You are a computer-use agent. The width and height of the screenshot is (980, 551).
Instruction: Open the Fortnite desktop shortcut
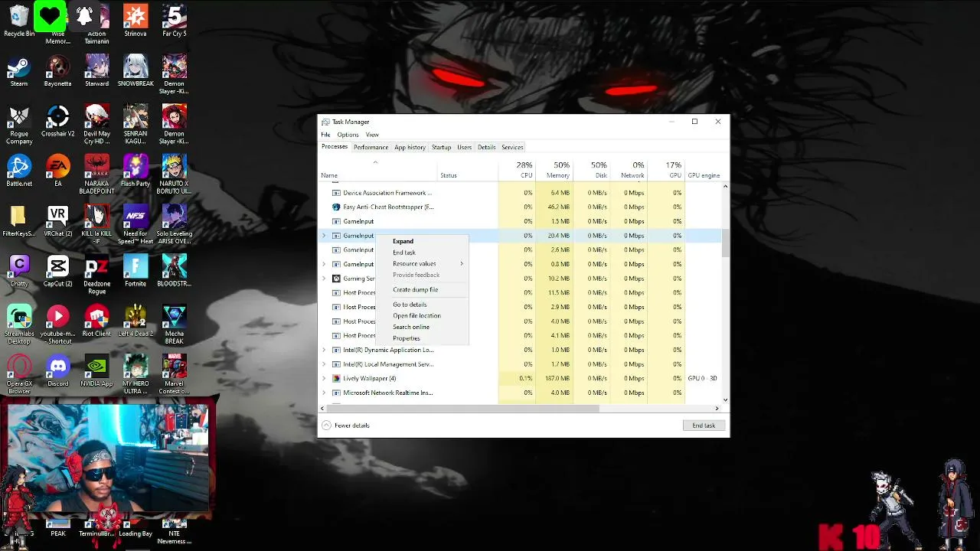coord(136,271)
